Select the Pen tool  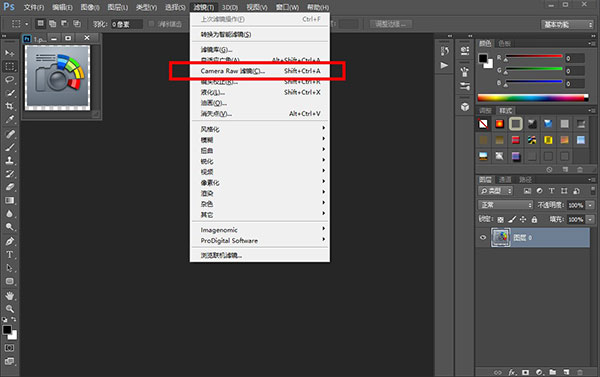(x=10, y=241)
